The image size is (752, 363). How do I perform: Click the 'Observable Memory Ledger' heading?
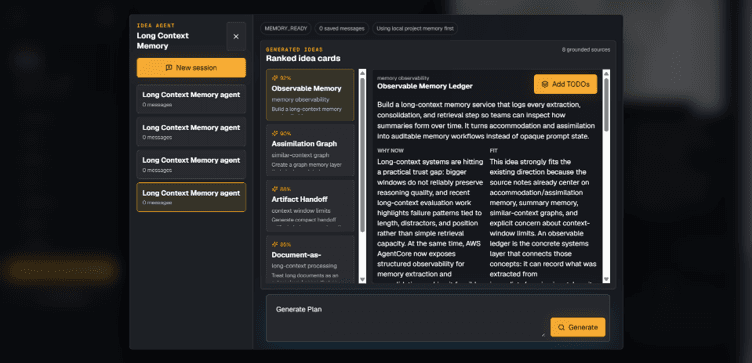pyautogui.click(x=425, y=86)
